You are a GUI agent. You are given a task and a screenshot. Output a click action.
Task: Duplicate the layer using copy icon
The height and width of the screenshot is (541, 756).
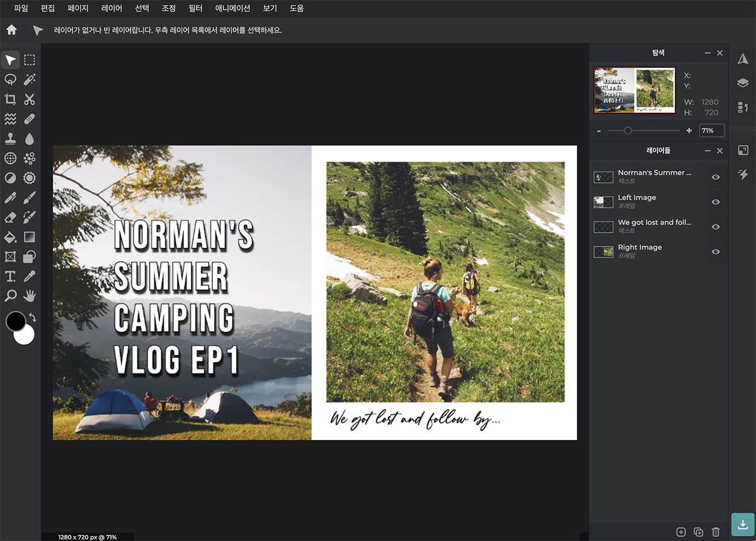point(698,532)
